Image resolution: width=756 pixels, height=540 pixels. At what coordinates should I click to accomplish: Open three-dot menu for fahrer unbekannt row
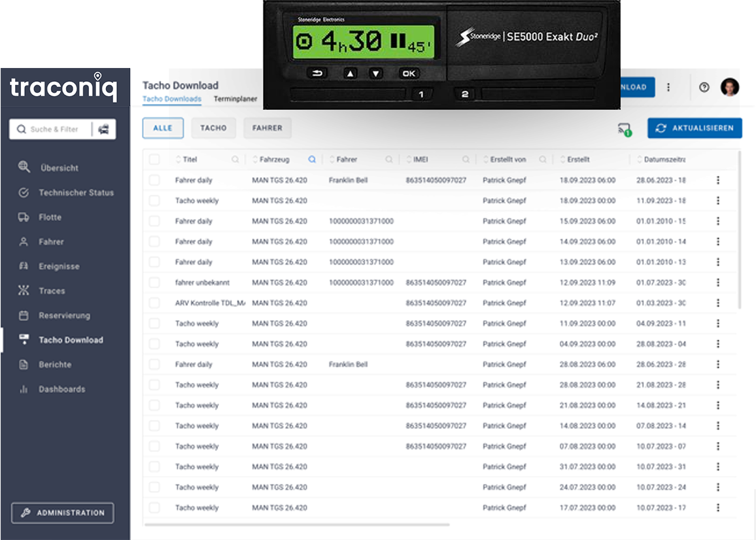click(718, 282)
